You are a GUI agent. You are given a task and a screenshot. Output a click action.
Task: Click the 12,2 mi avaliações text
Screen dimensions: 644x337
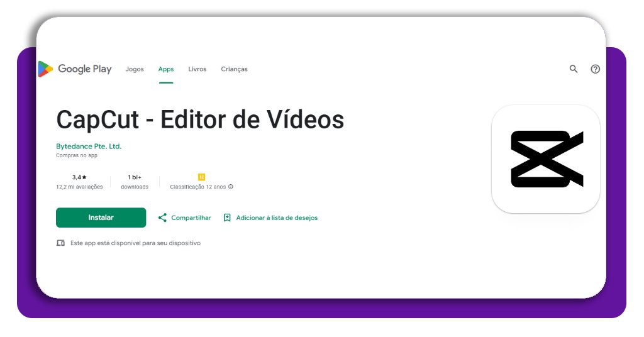click(79, 187)
